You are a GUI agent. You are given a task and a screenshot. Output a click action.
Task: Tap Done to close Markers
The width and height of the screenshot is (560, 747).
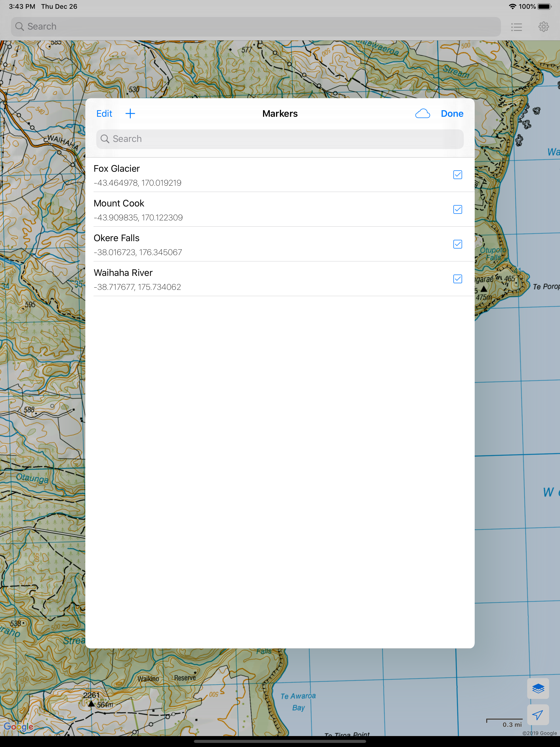(x=452, y=113)
